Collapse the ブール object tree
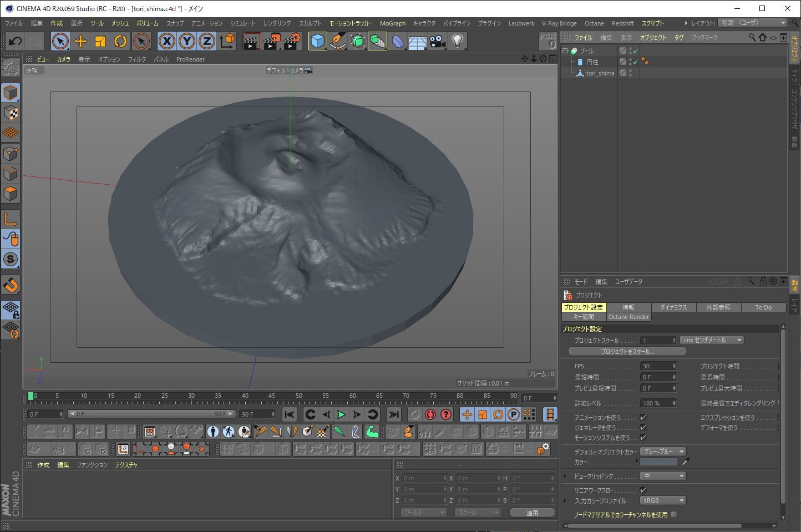 pos(565,50)
